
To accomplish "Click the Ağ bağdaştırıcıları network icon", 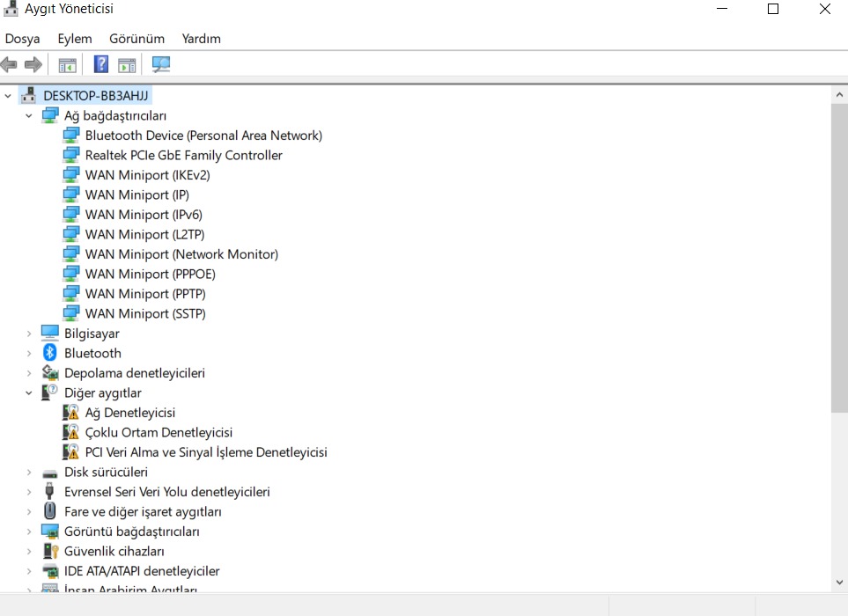I will [50, 115].
